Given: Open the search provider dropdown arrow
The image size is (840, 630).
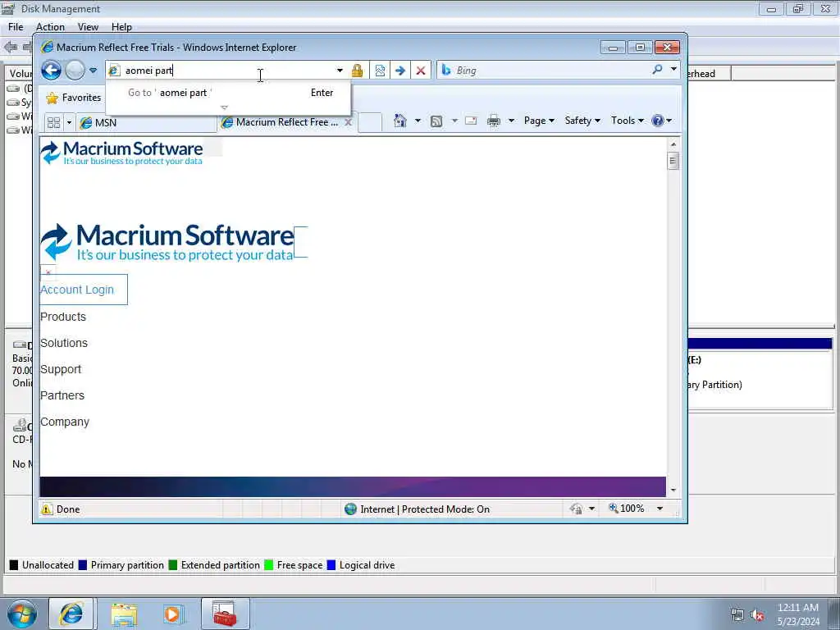Looking at the screenshot, I should 673,70.
